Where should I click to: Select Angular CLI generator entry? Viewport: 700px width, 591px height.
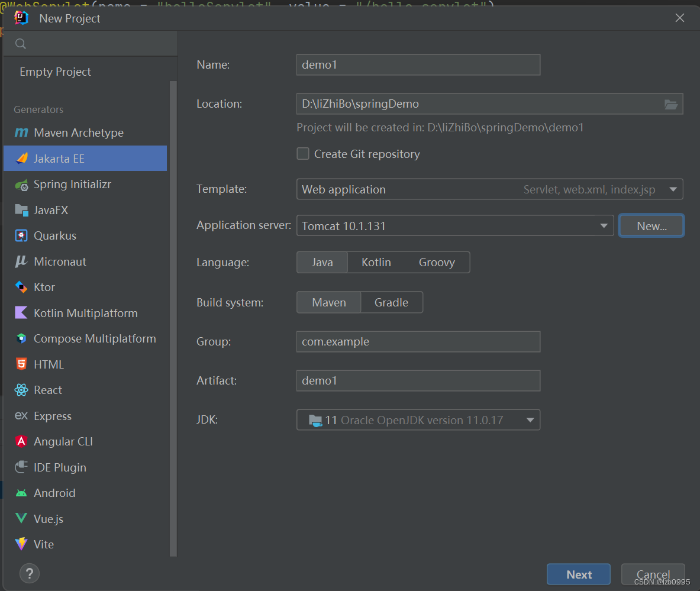coord(85,441)
